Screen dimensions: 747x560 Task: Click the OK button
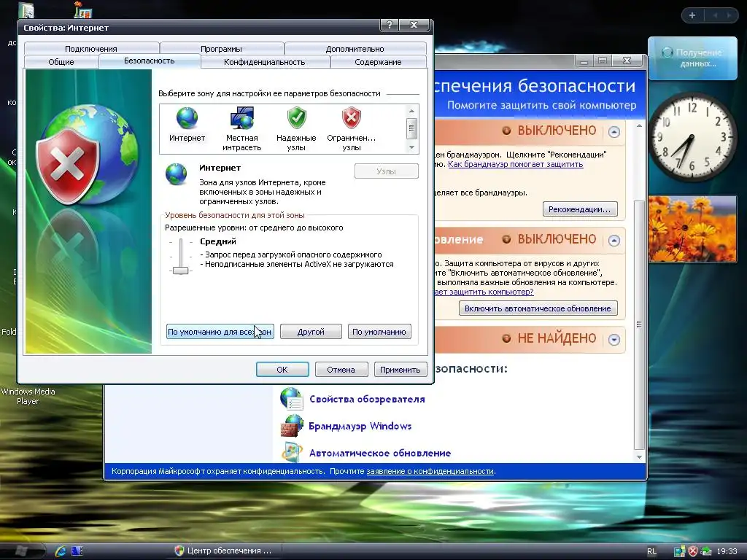[282, 370]
